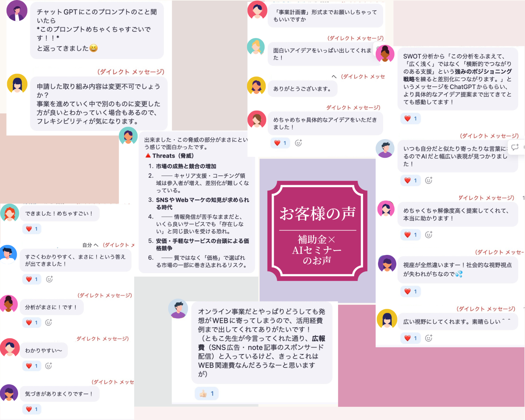
Task: Toggle heart reaction on 視座が全然違います message
Action: [411, 291]
